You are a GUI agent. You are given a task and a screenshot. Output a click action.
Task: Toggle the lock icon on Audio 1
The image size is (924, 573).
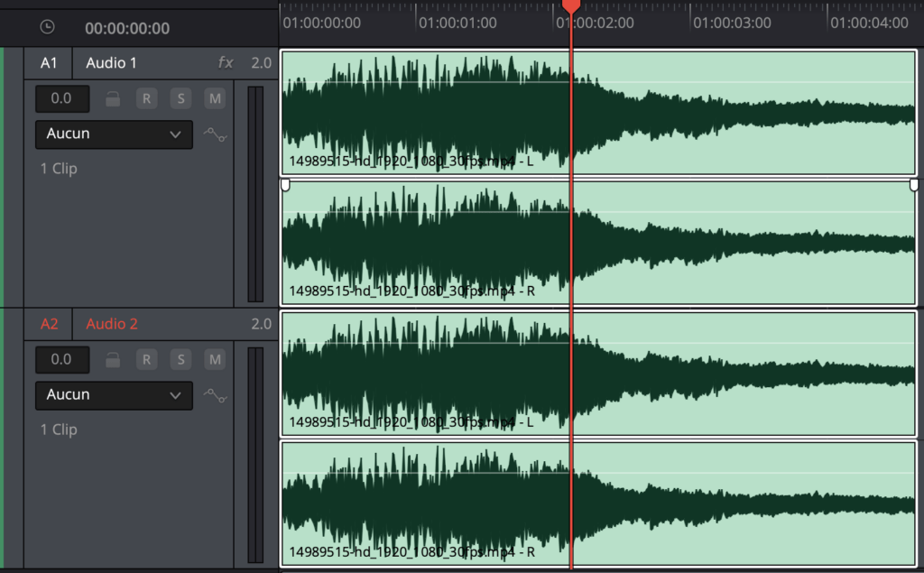pyautogui.click(x=113, y=98)
